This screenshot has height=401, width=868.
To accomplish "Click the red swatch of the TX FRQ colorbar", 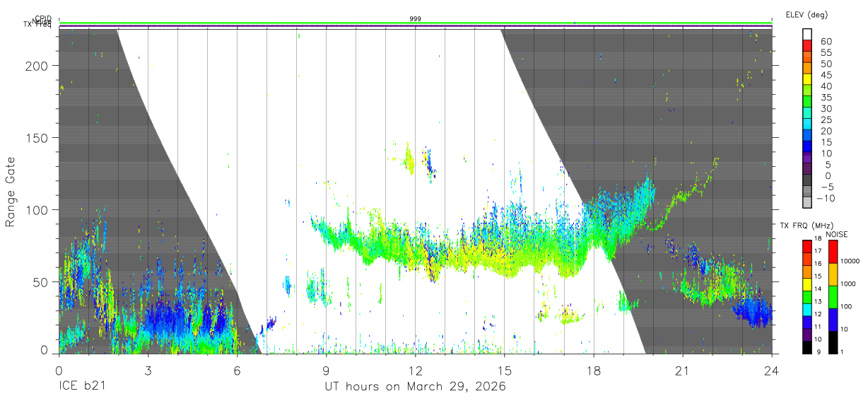I will [x=807, y=246].
